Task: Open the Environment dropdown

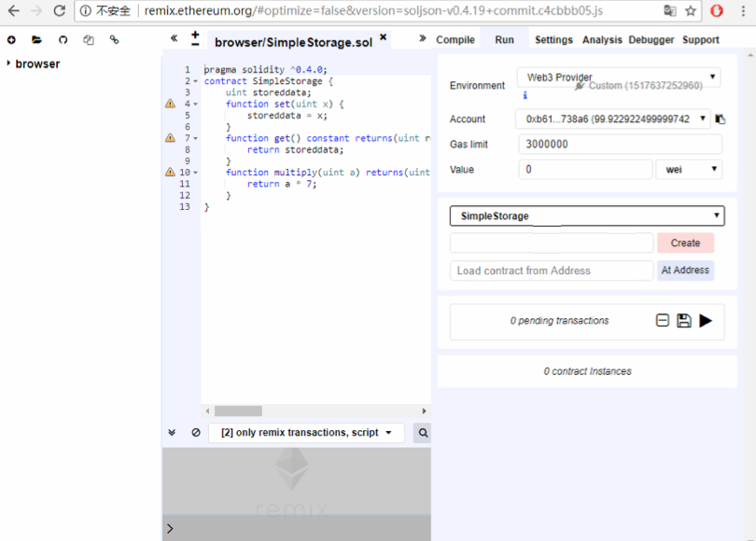Action: pyautogui.click(x=619, y=77)
